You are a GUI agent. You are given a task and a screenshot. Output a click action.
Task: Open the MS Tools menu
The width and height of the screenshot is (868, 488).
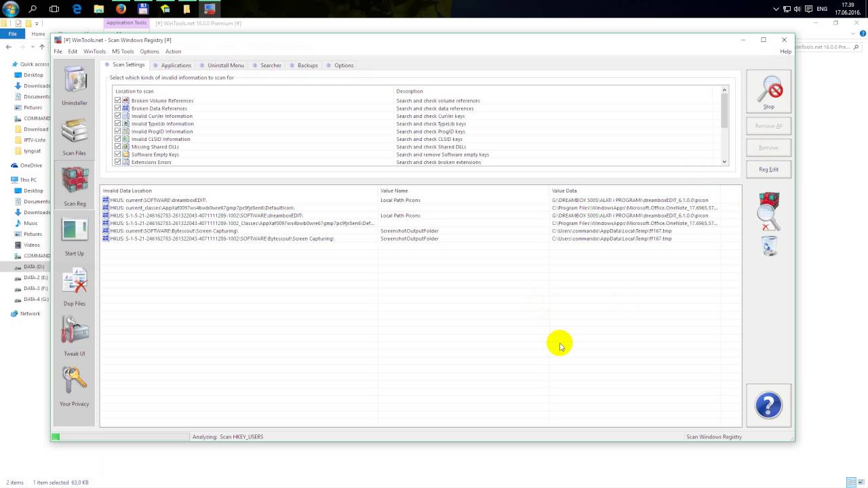(123, 52)
